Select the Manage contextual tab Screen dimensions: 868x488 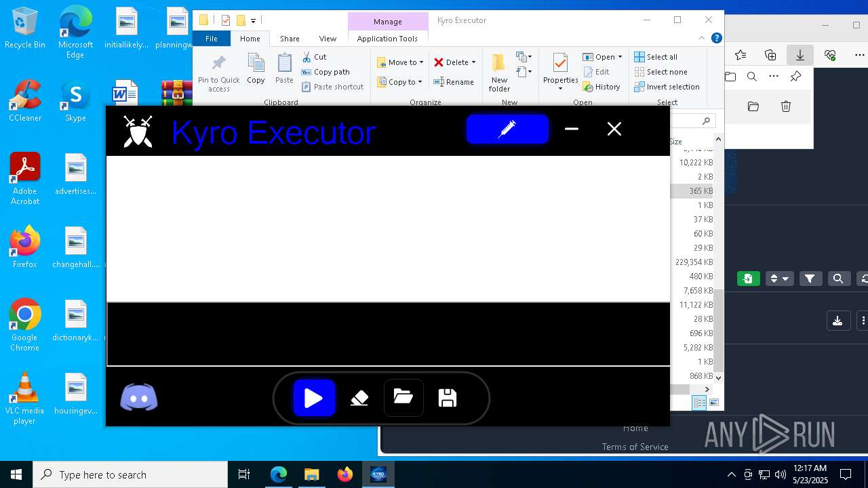click(x=387, y=22)
